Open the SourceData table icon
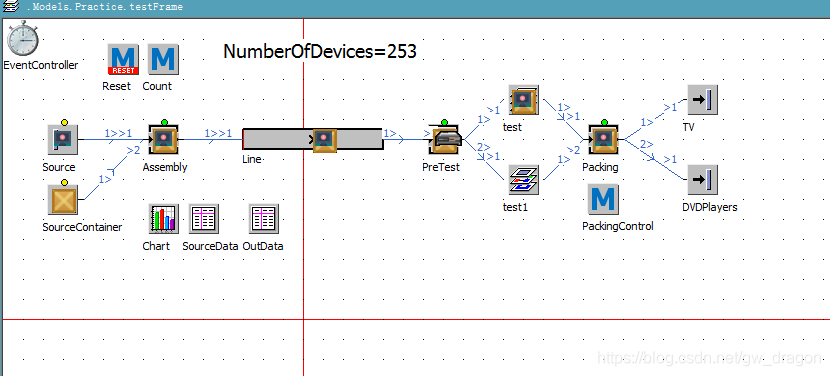 (204, 219)
